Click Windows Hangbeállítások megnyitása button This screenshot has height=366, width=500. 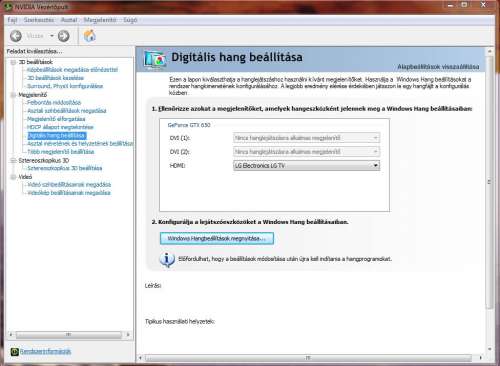pyautogui.click(x=217, y=239)
